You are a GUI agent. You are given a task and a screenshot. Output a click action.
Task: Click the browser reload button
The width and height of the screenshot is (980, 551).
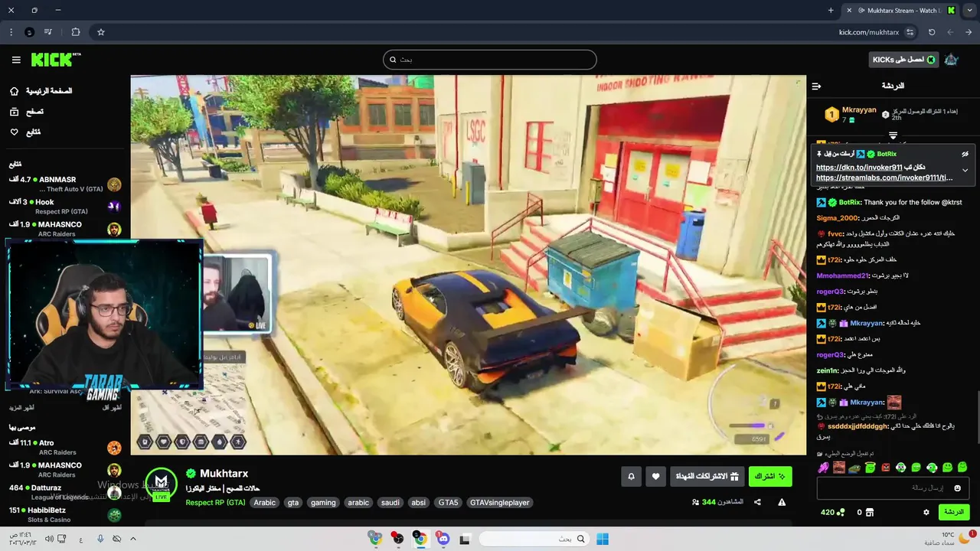932,32
